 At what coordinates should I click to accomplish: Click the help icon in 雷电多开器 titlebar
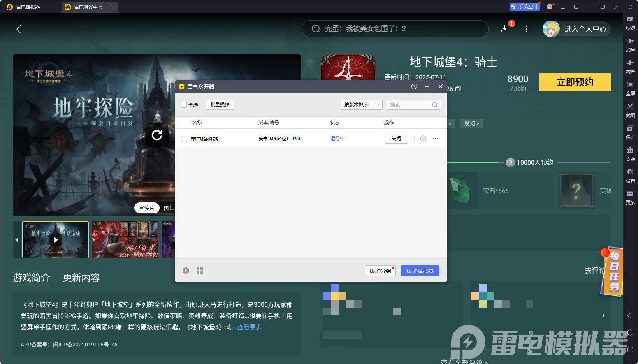click(x=414, y=86)
